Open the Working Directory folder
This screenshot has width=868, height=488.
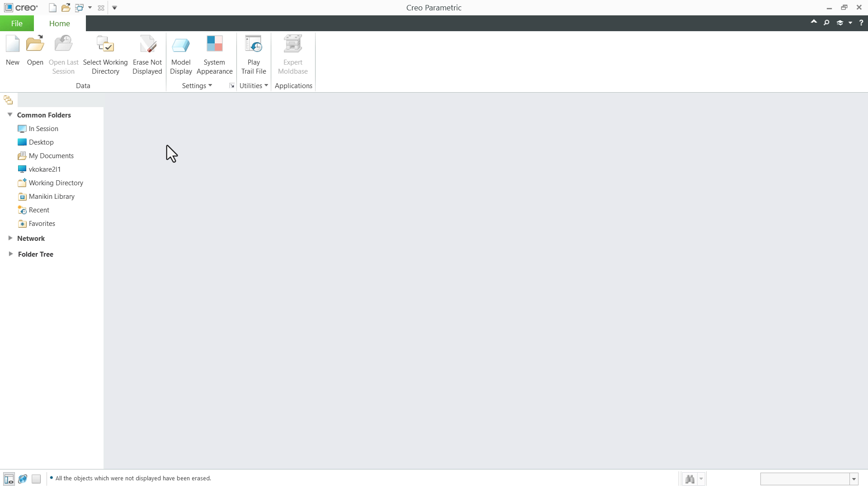(50, 183)
